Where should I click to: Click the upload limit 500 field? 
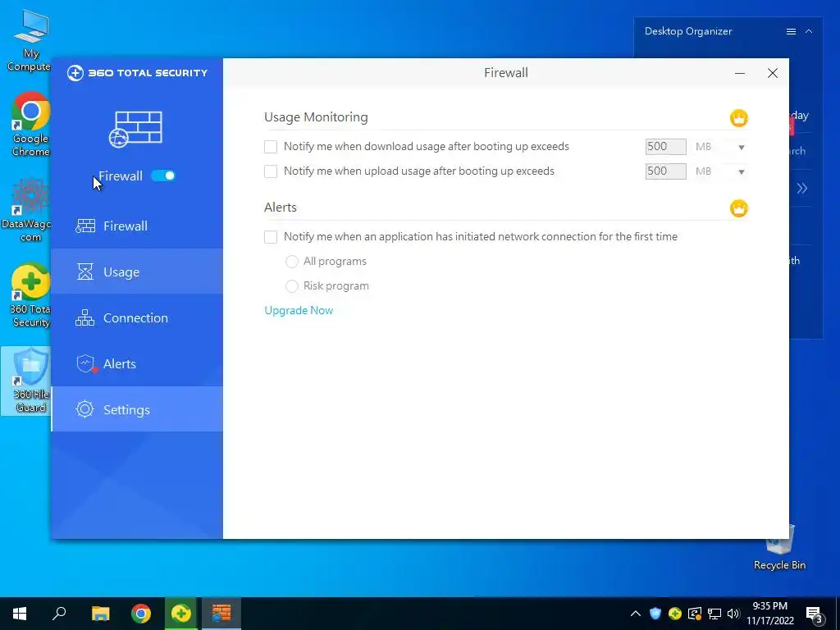(666, 171)
